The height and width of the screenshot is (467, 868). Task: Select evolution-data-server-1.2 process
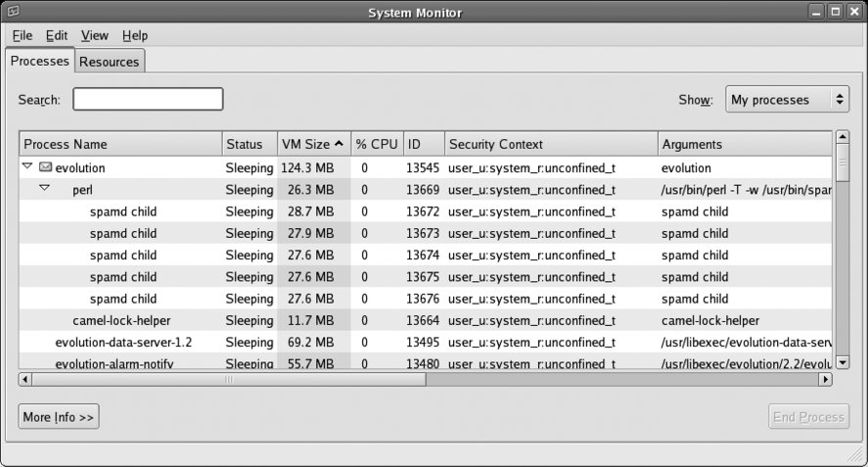425,342
